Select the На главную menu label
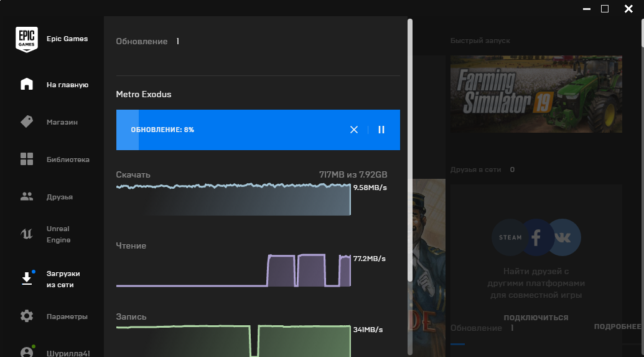 point(67,85)
